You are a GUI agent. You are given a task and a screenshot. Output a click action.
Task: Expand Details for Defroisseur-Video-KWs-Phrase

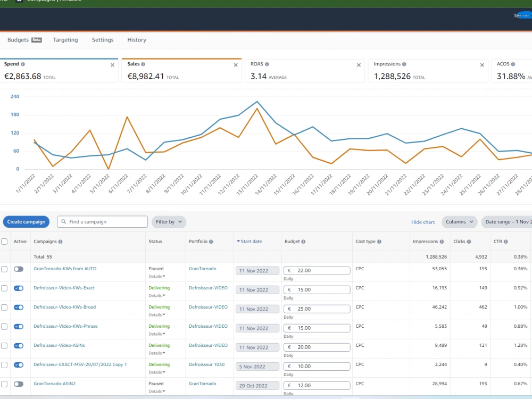point(157,334)
